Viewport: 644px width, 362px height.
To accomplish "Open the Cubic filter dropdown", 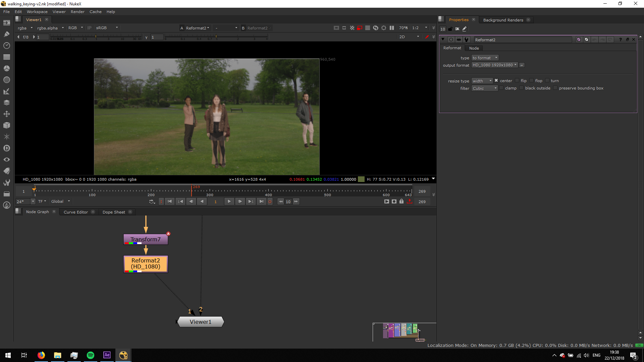I will tap(484, 88).
